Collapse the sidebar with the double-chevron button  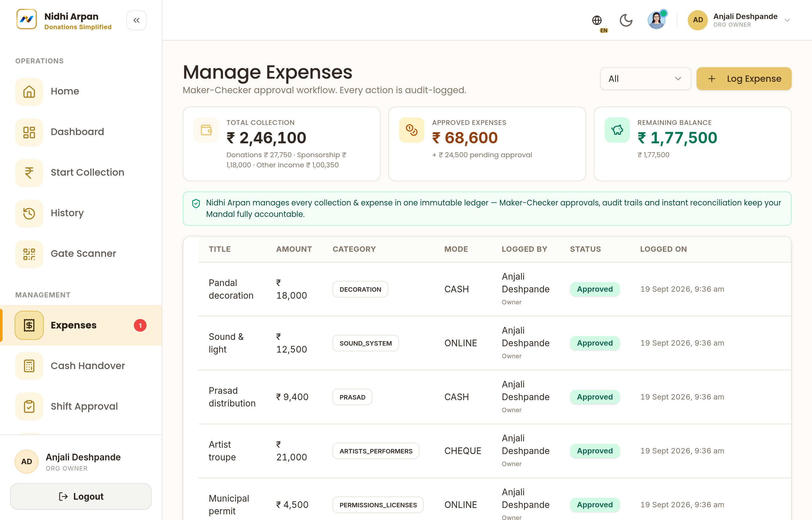[136, 20]
